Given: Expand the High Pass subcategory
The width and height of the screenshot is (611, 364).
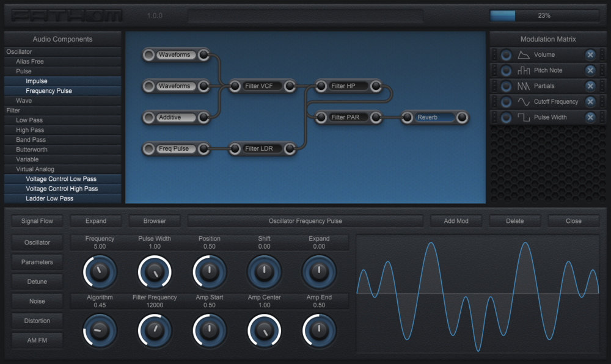Looking at the screenshot, I should [x=62, y=130].
